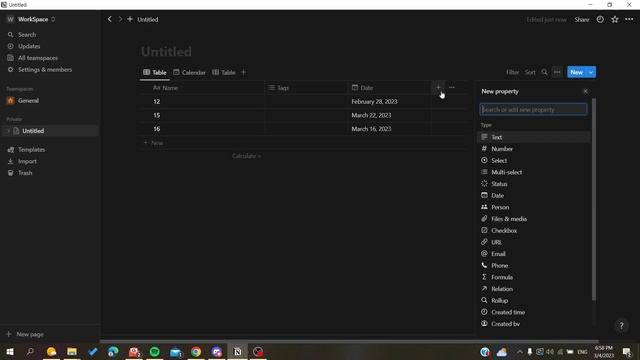Choose the Checkbox property type

(534, 231)
